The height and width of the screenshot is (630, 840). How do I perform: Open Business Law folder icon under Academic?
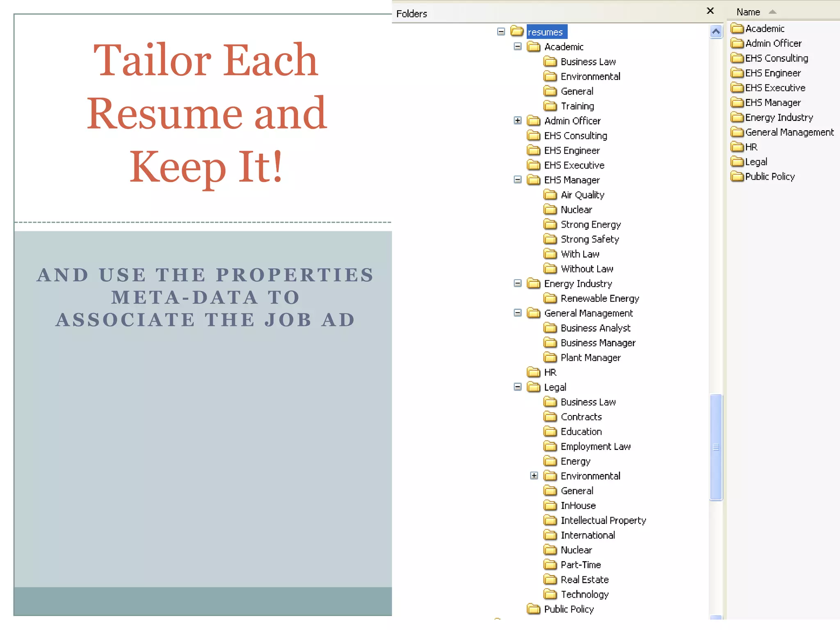coord(550,62)
